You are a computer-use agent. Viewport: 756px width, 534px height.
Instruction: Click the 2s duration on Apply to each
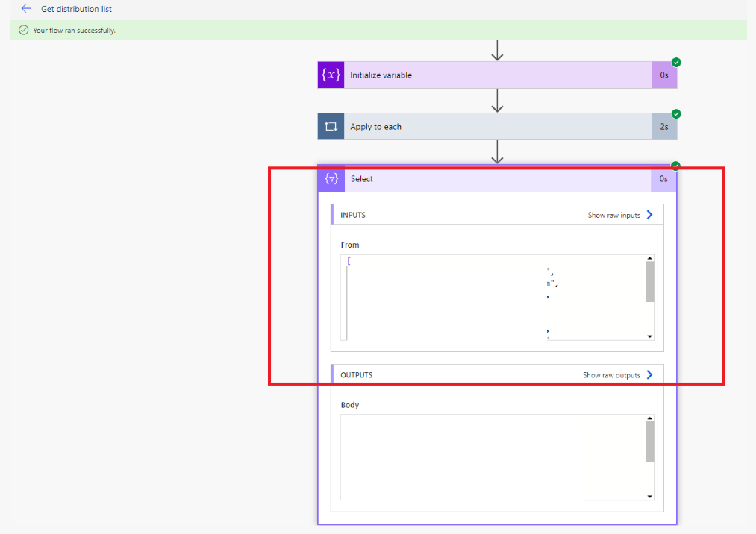(664, 126)
